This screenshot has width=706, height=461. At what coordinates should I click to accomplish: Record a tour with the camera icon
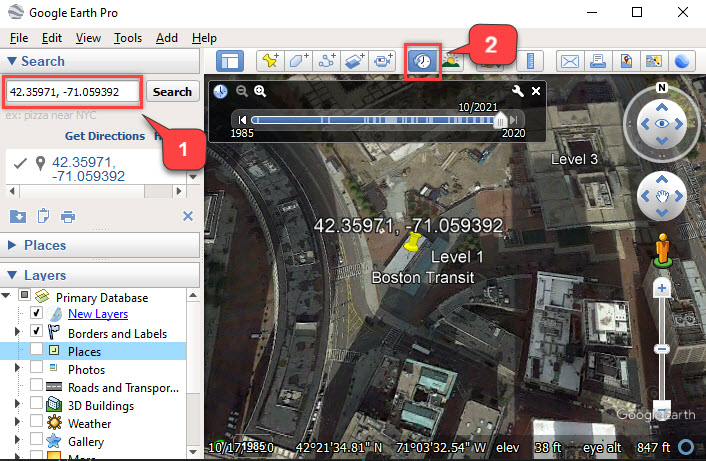pos(382,61)
